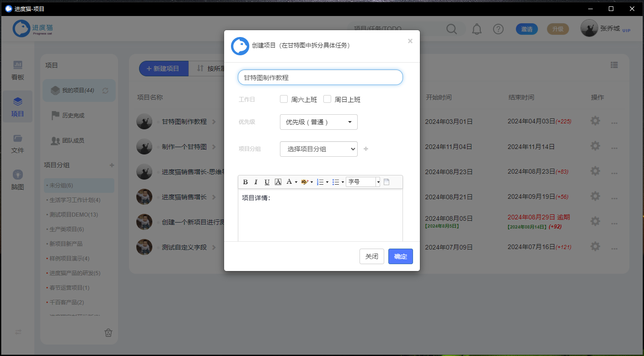Screen dimensions: 644x356
Task: Open help via the question mark icon
Action: (498, 29)
